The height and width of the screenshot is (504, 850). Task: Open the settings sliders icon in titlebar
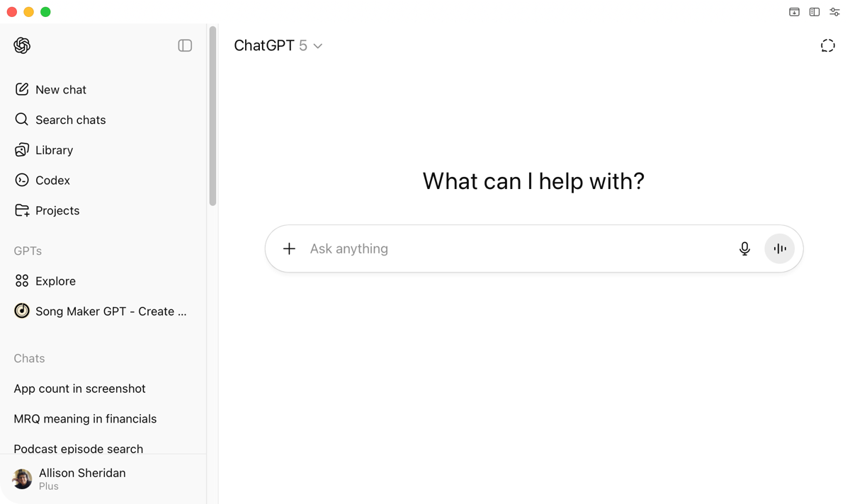(834, 11)
